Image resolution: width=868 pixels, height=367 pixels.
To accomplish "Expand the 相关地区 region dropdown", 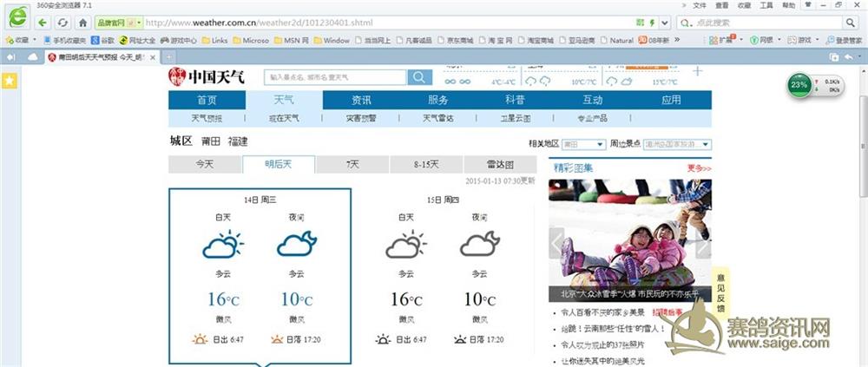I will tap(600, 144).
